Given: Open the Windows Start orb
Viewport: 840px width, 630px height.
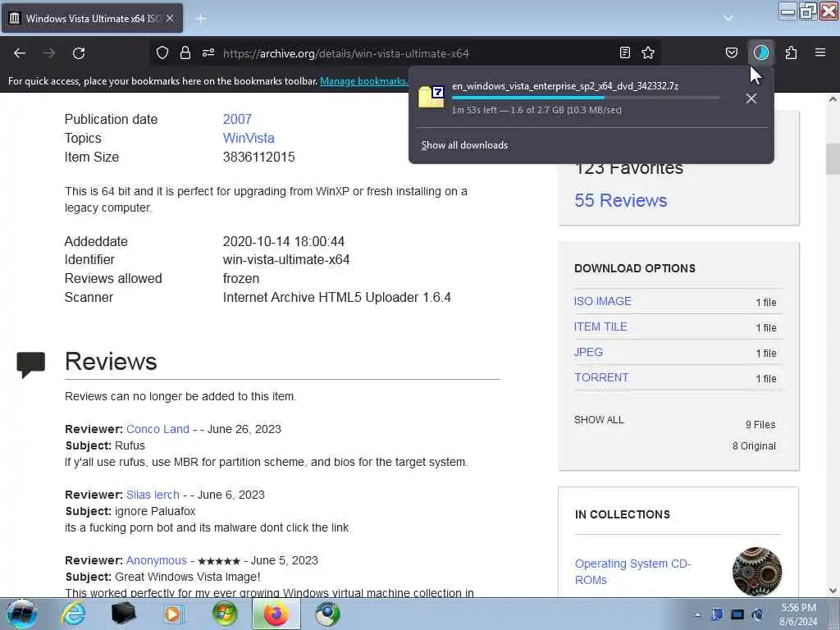Looking at the screenshot, I should [x=21, y=614].
